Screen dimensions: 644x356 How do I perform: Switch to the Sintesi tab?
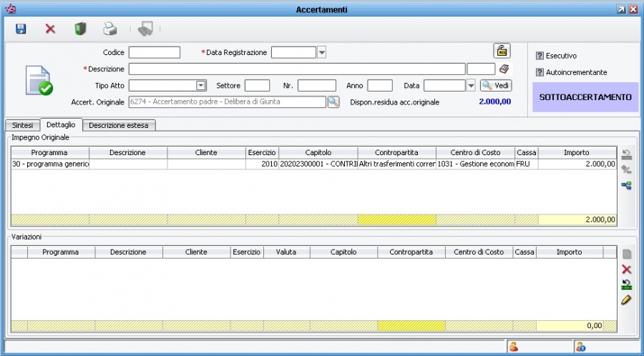click(22, 125)
